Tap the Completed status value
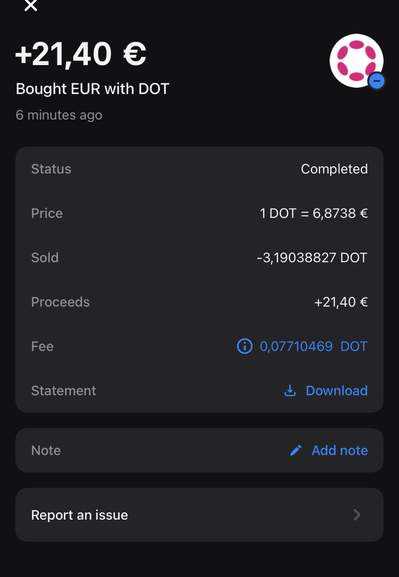The height and width of the screenshot is (577, 399). (334, 169)
